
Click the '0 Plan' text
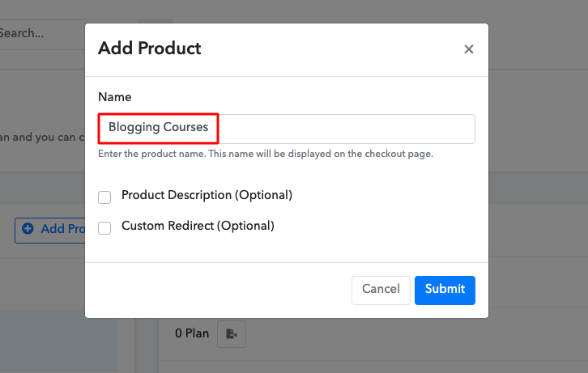pyautogui.click(x=192, y=333)
